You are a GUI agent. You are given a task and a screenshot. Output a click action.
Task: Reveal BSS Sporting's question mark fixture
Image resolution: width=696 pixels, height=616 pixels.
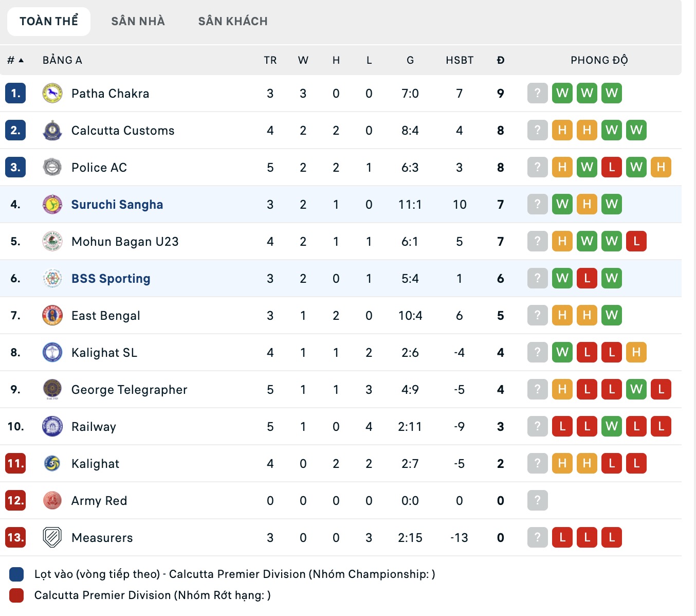click(x=537, y=278)
